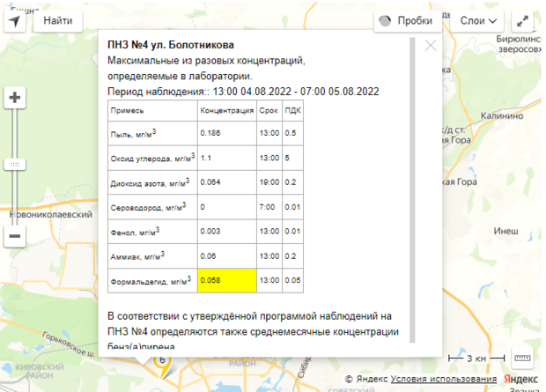Zoom in with the plus button
The height and width of the screenshot is (392, 546).
tap(14, 98)
